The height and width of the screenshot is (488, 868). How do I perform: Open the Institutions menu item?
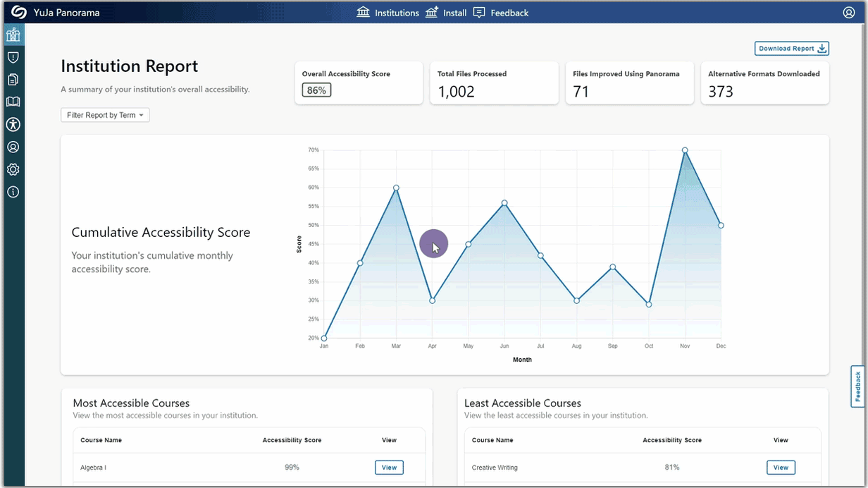pos(388,13)
